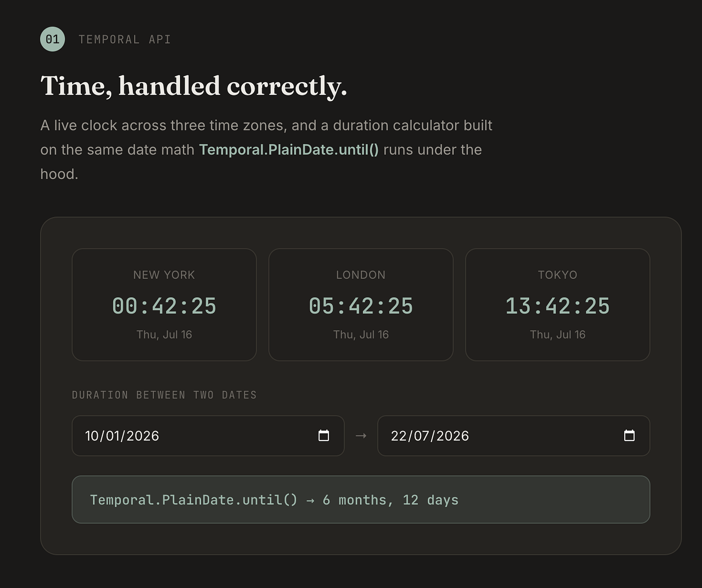
Task: Click the 01 section number badge
Action: point(53,39)
